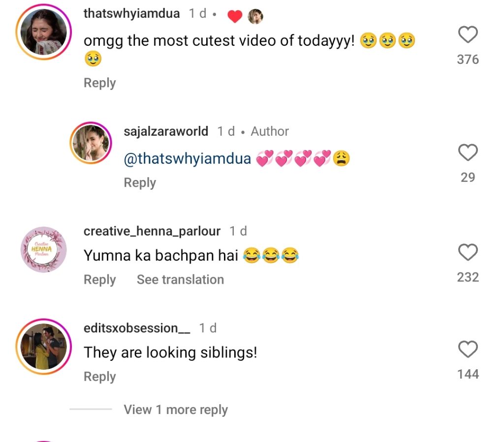Open editsxobsession__'s profile avatar
504x442 pixels.
[43, 347]
